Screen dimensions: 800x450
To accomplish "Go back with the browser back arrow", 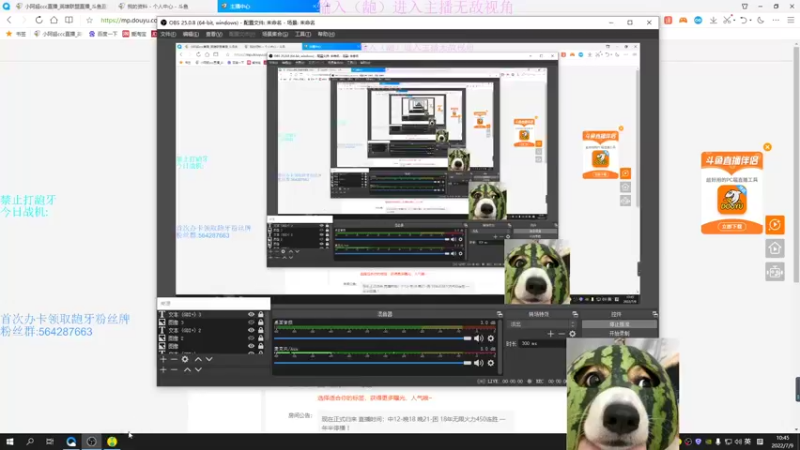I will (x=9, y=20).
